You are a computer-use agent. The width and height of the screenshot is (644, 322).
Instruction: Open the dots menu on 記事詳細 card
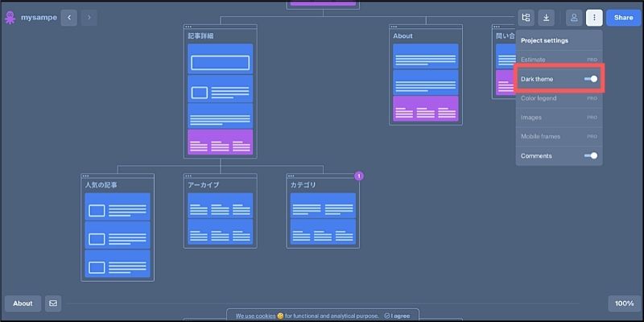(188, 27)
